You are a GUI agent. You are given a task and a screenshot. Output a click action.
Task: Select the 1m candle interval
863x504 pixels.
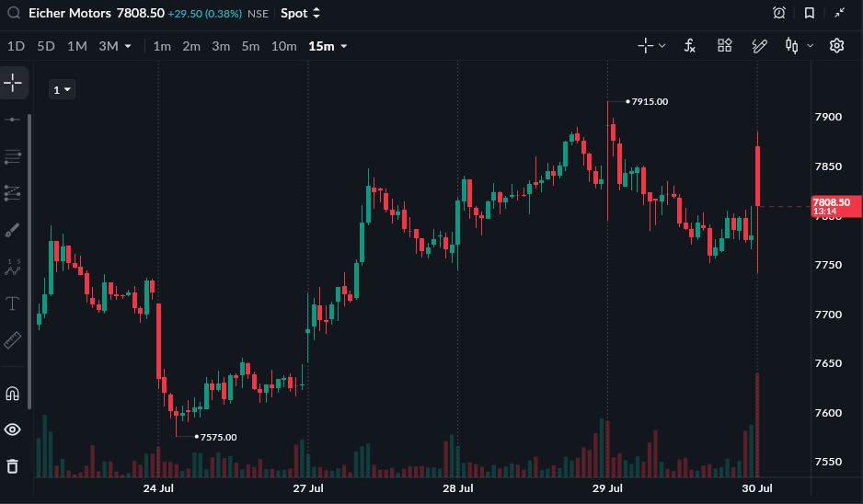pos(162,46)
